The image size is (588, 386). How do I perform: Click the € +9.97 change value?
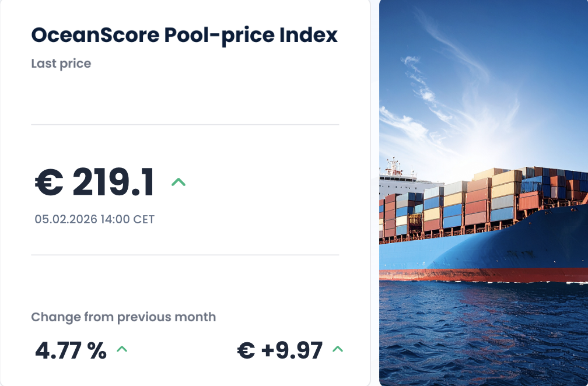(x=280, y=350)
